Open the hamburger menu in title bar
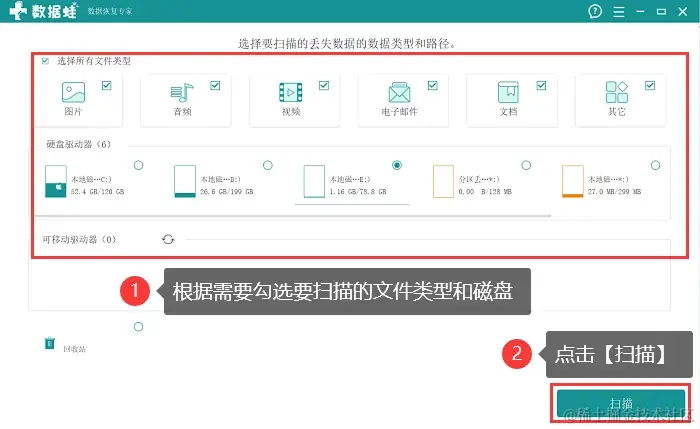The height and width of the screenshot is (429, 700). point(618,12)
